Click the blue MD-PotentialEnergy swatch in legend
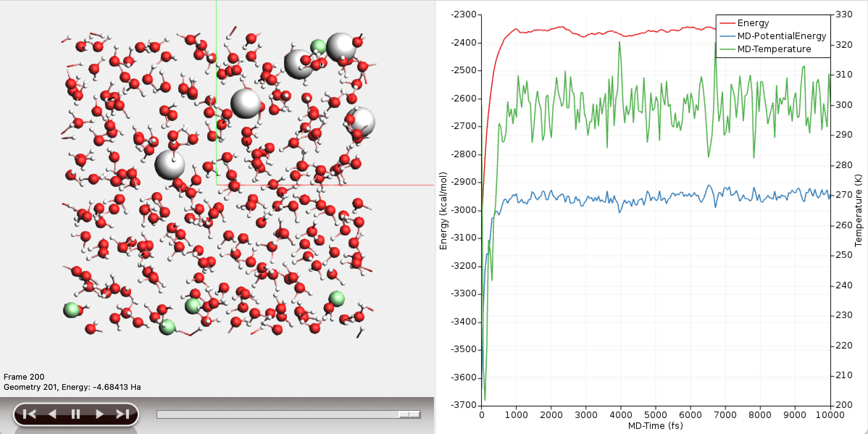Image resolution: width=868 pixels, height=434 pixels. [x=727, y=36]
